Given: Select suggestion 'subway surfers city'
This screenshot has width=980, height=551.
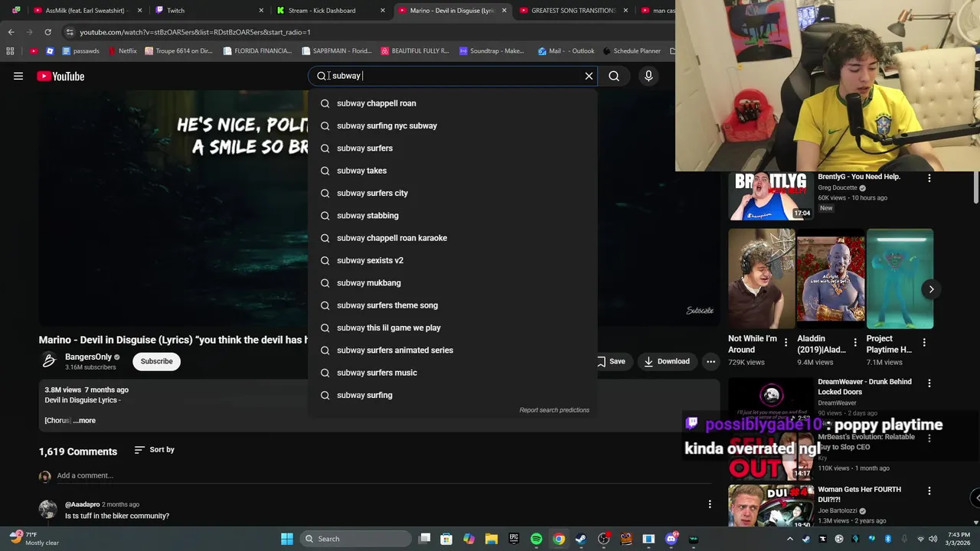Looking at the screenshot, I should coord(452,193).
